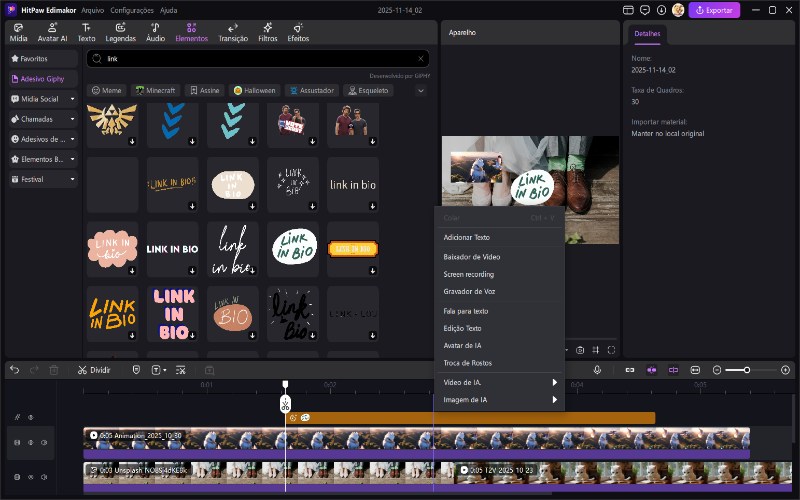This screenshot has height=500, width=800.
Task: Click the Exportar button
Action: point(714,10)
